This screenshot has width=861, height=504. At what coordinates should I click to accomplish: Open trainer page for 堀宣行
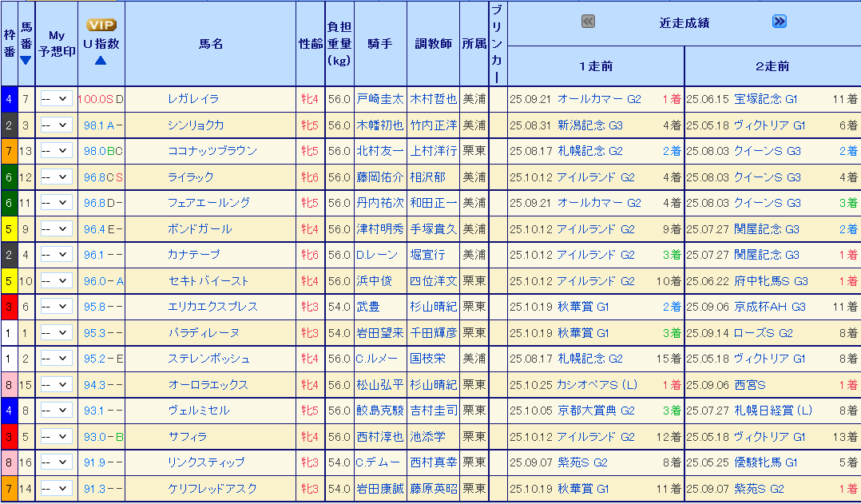(x=427, y=255)
